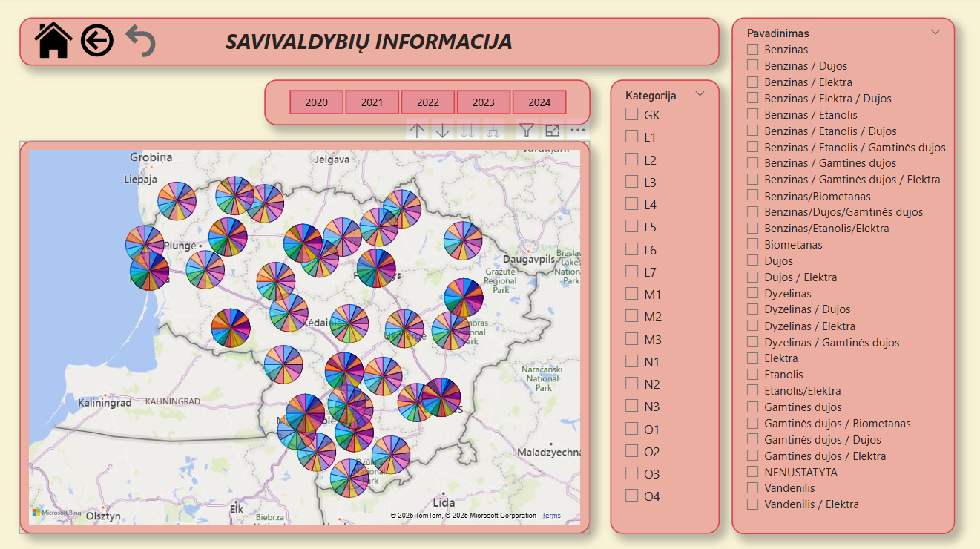Filter the report to year 2022
This screenshot has height=549, width=980.
click(428, 102)
